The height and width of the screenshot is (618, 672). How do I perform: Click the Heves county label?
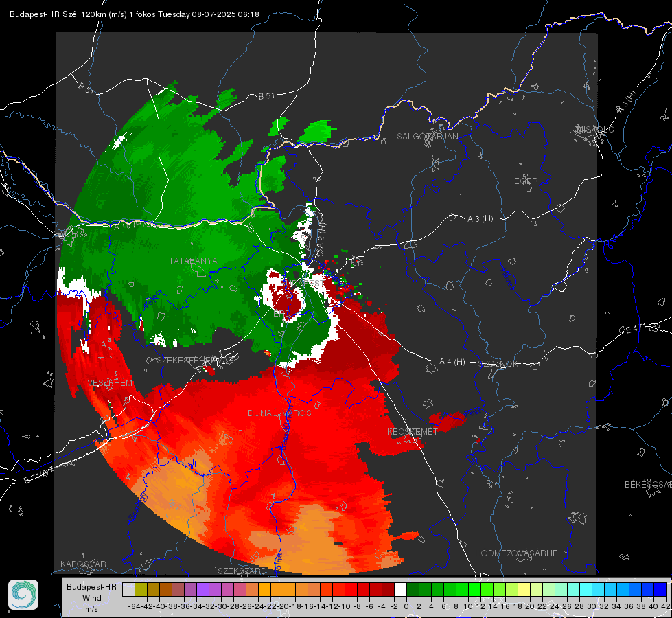508,278
